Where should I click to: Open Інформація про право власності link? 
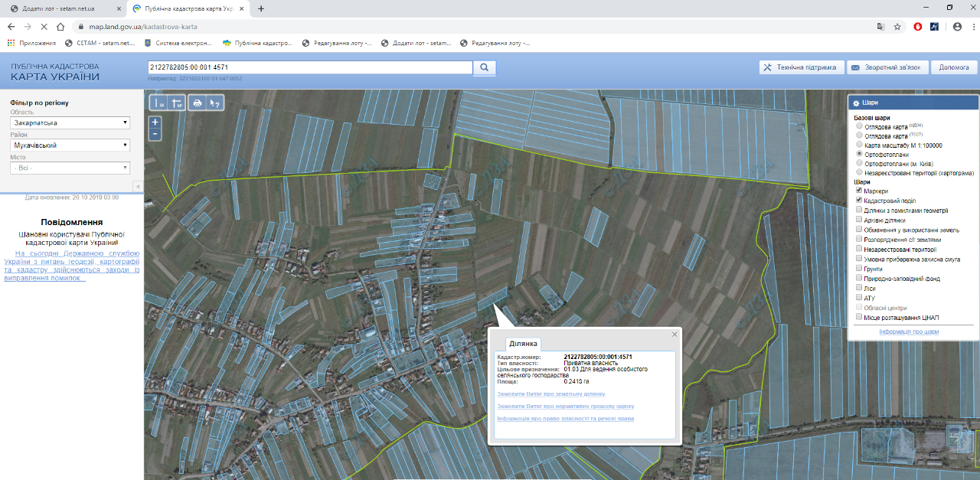coord(566,419)
